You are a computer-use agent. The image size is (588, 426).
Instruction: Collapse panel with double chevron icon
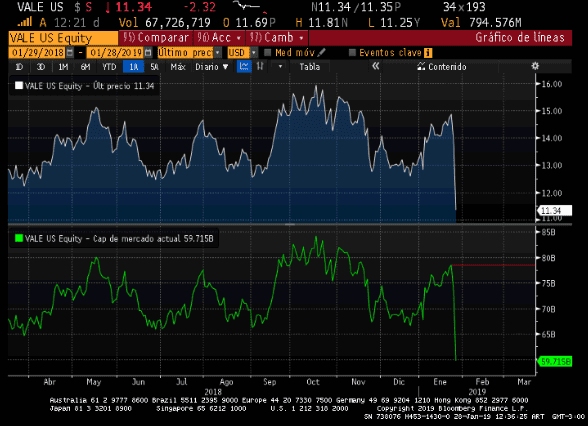click(375, 66)
